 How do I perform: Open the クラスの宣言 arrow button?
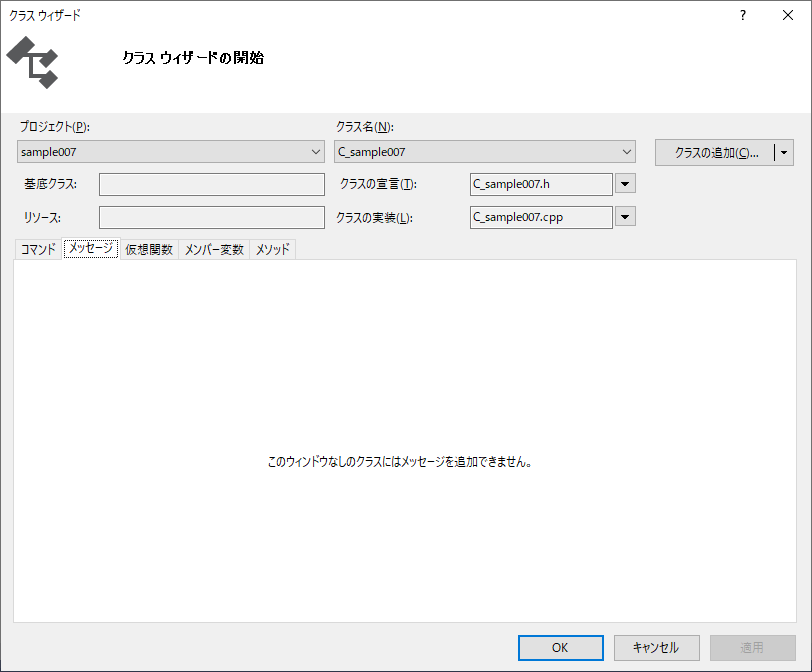[625, 184]
